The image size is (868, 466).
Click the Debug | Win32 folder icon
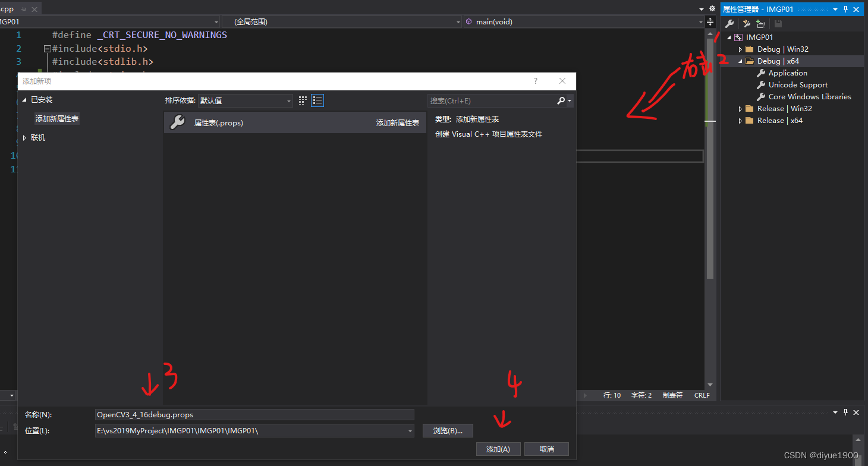[750, 49]
